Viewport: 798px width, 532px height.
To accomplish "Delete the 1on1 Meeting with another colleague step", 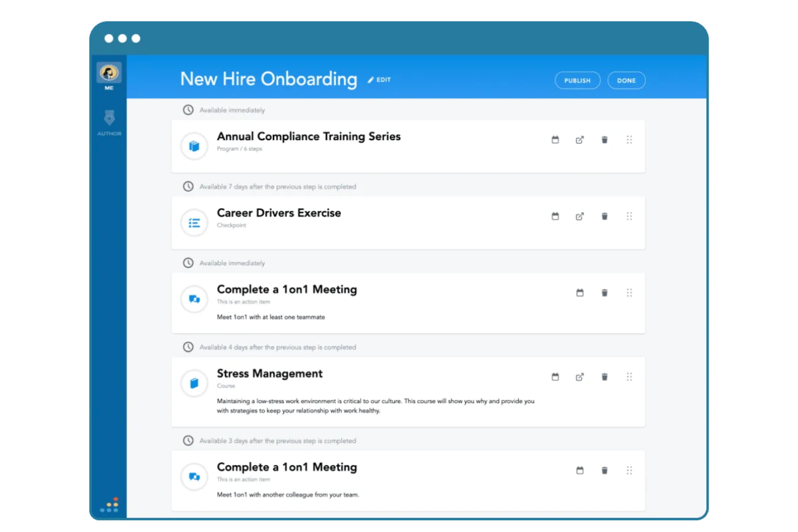I will click(x=604, y=471).
